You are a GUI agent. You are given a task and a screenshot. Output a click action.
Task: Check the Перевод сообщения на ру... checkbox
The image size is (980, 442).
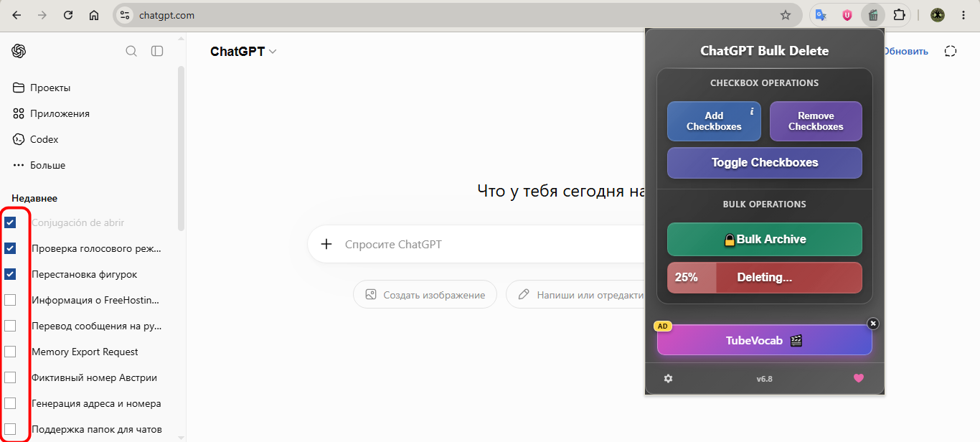[x=10, y=326]
